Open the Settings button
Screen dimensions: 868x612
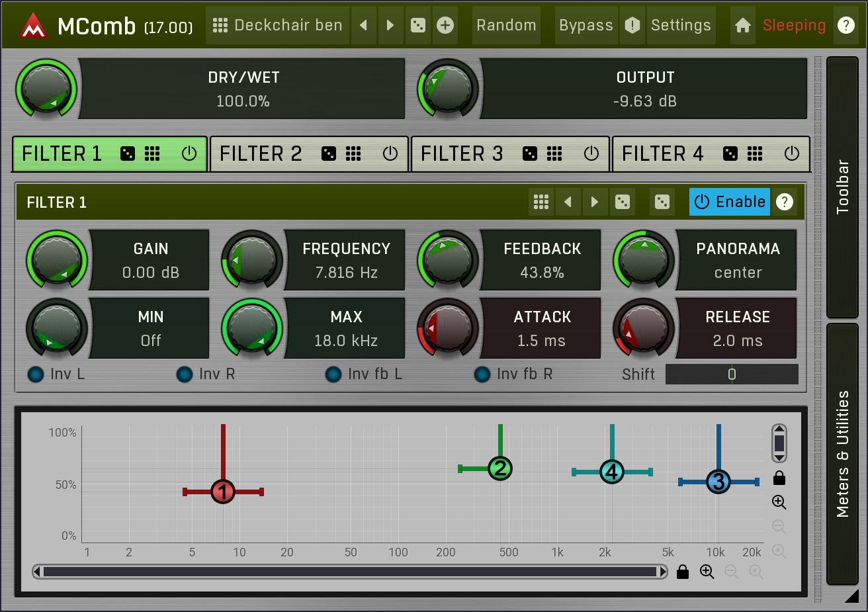(x=681, y=25)
